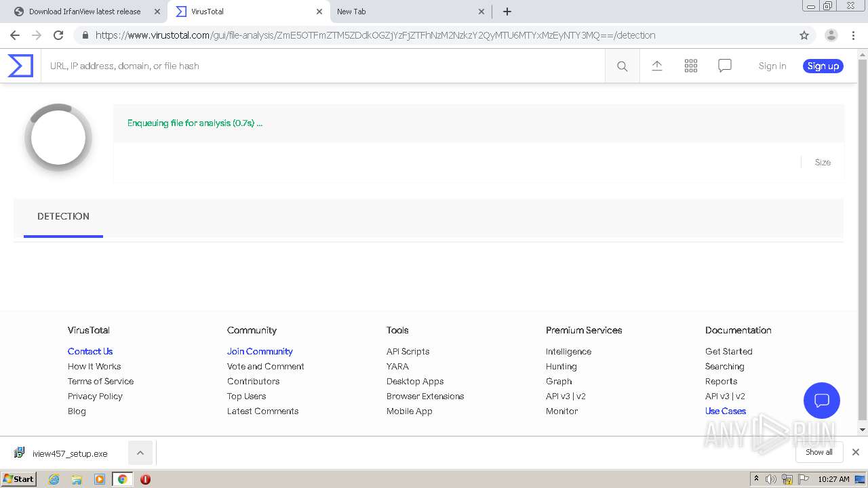This screenshot has width=868, height=488.
Task: Open Browser Extensions link
Action: point(425,396)
